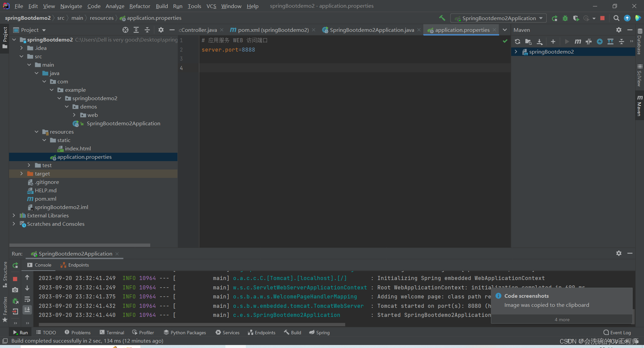Click console horizontal scrollbar
The image size is (644, 348).
(192, 324)
